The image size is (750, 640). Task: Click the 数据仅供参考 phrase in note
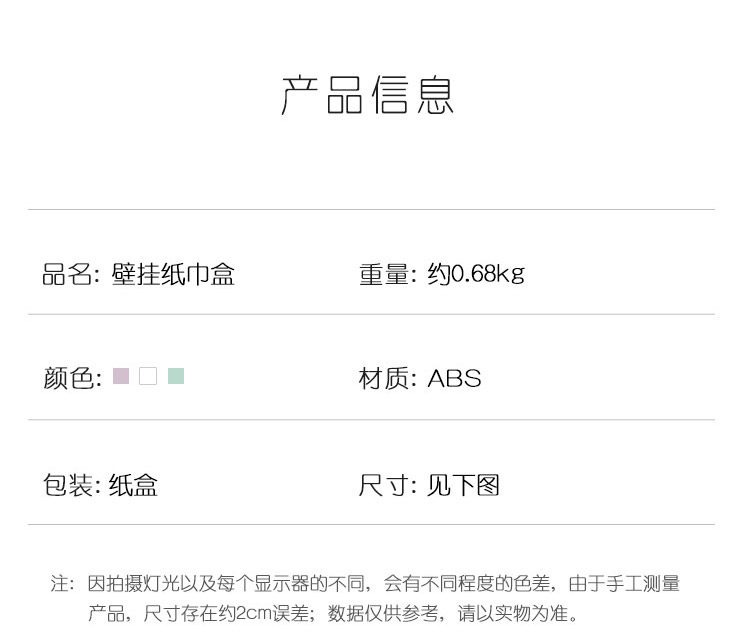[383, 613]
